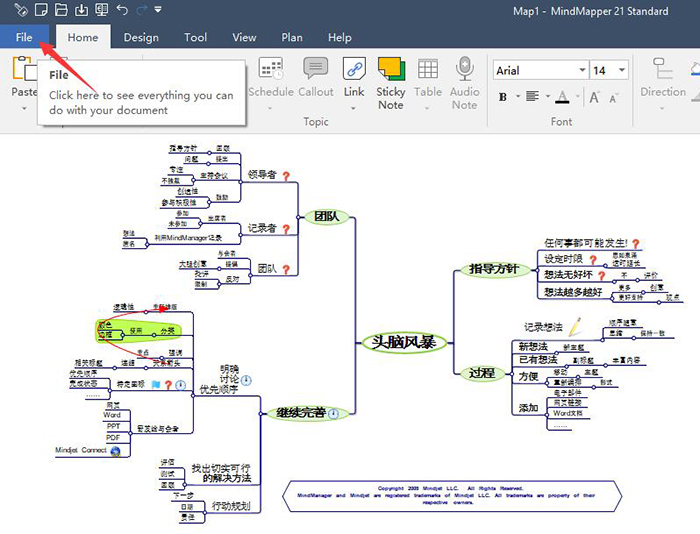The image size is (700, 534).
Task: Click the question mark beside 设定时限
Action: coord(593,260)
